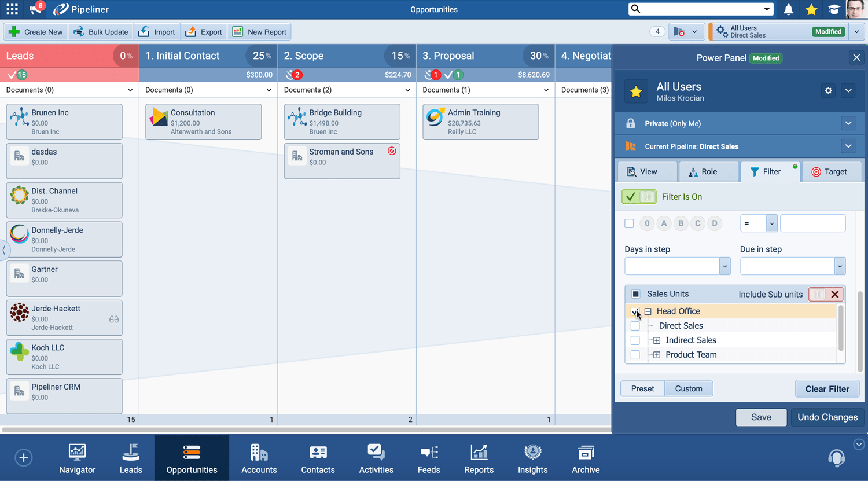The image size is (868, 481).
Task: Click the Undo Changes button
Action: 827,417
